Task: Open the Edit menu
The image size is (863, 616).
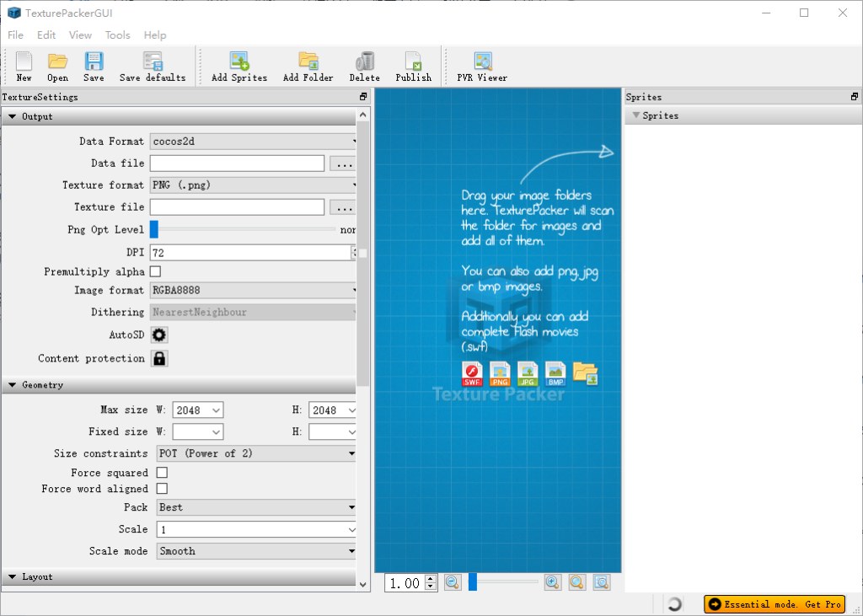Action: [46, 35]
